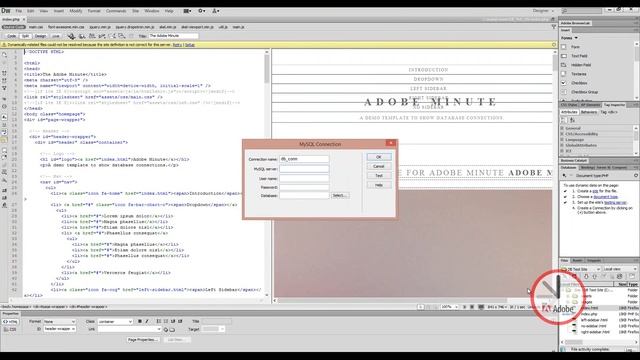Click the Dw application logo
This screenshot has width=640, height=360.
click(6, 11)
